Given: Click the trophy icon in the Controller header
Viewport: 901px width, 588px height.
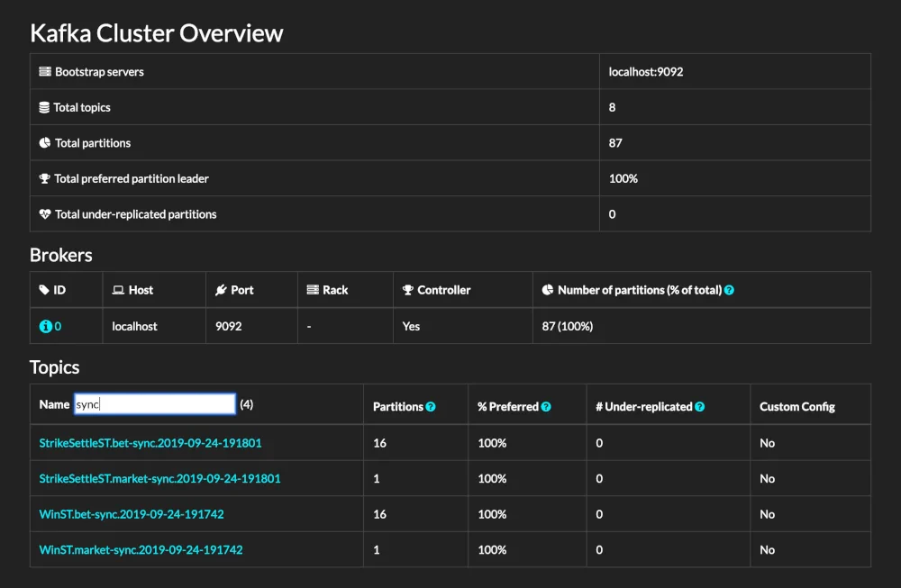Looking at the screenshot, I should click(x=410, y=289).
